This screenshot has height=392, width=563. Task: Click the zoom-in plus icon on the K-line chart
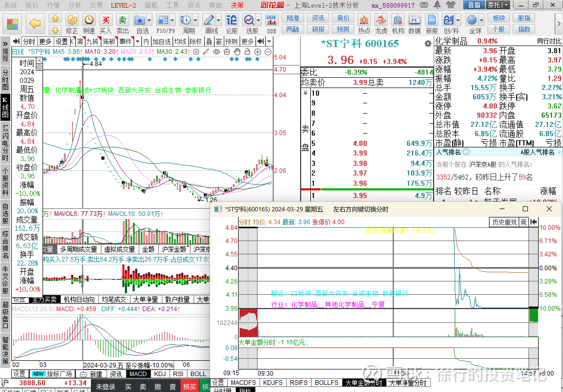pos(258,52)
